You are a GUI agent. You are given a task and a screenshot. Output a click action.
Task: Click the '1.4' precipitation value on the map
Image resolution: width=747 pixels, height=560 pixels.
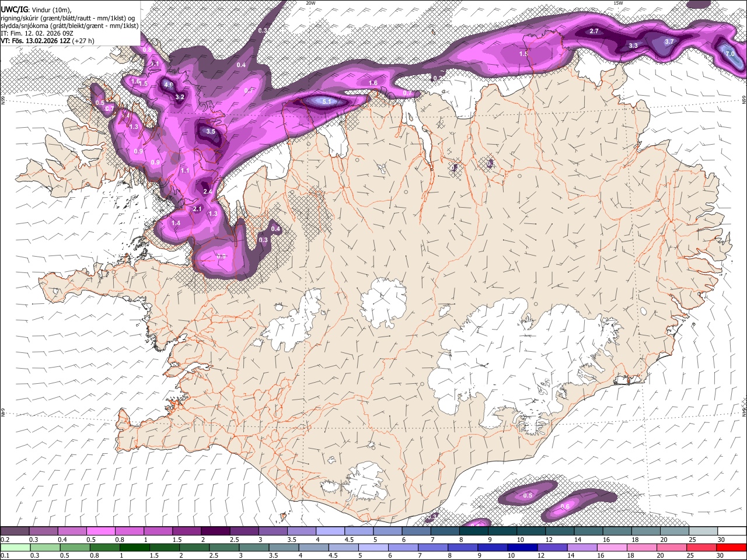[176, 223]
